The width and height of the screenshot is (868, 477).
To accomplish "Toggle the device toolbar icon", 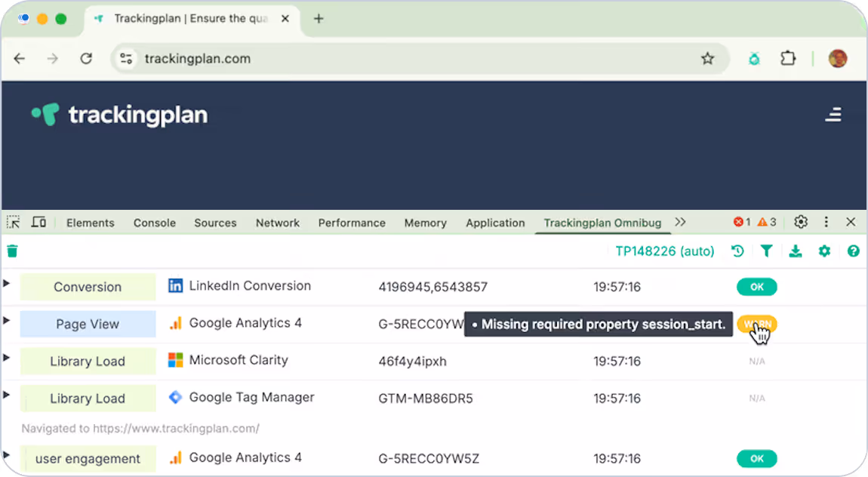I will click(x=38, y=223).
